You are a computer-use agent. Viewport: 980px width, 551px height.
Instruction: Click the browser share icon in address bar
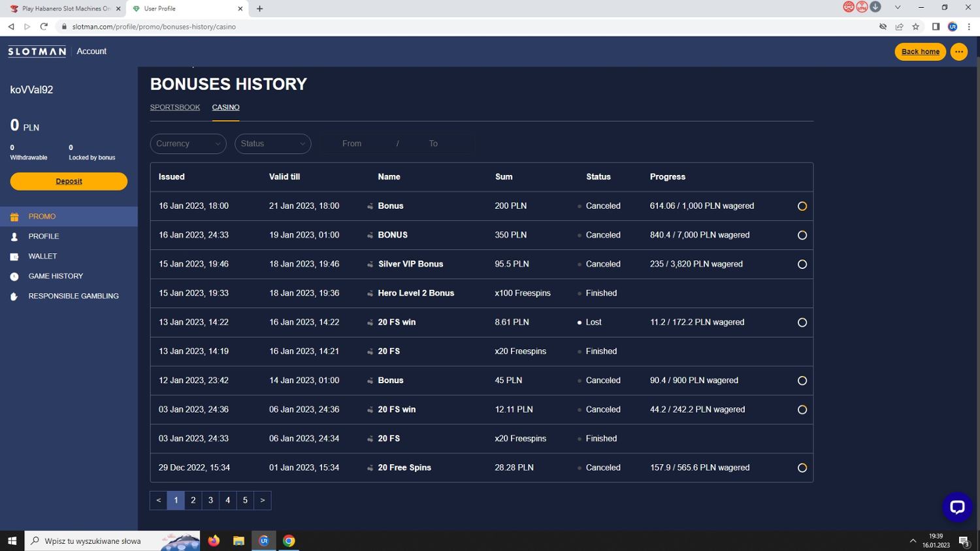pyautogui.click(x=899, y=27)
